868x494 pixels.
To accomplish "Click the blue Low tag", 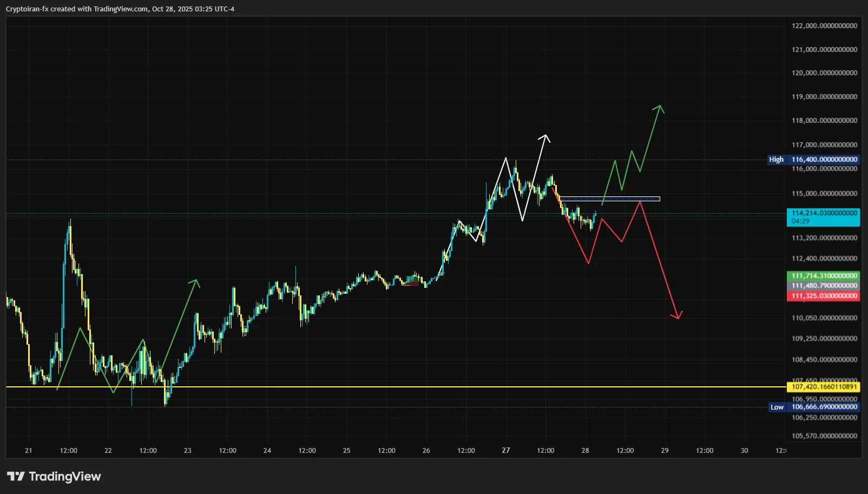I will pos(777,407).
